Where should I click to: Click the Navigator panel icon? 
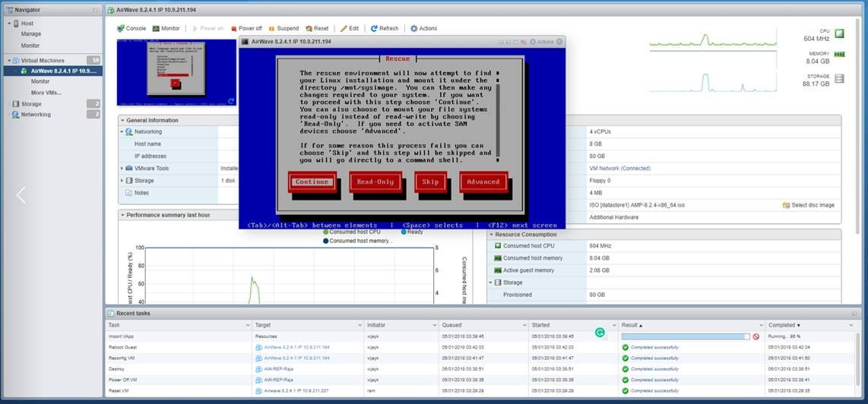click(9, 10)
